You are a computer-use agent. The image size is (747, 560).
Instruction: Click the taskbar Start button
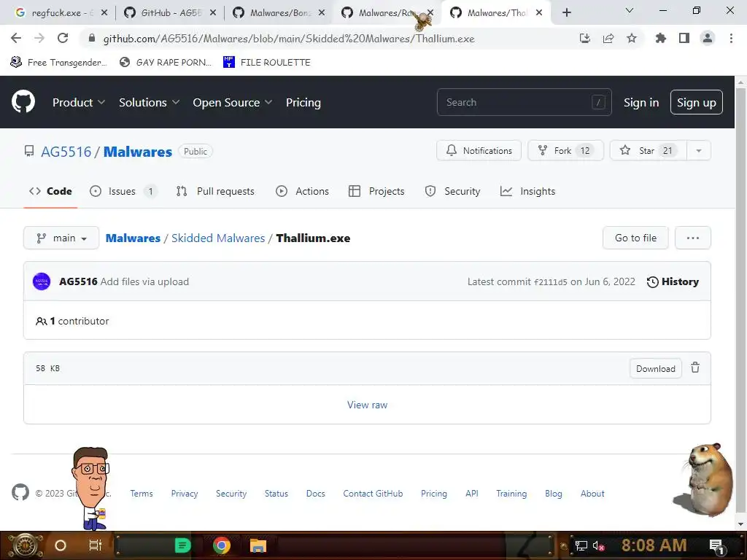pos(25,545)
